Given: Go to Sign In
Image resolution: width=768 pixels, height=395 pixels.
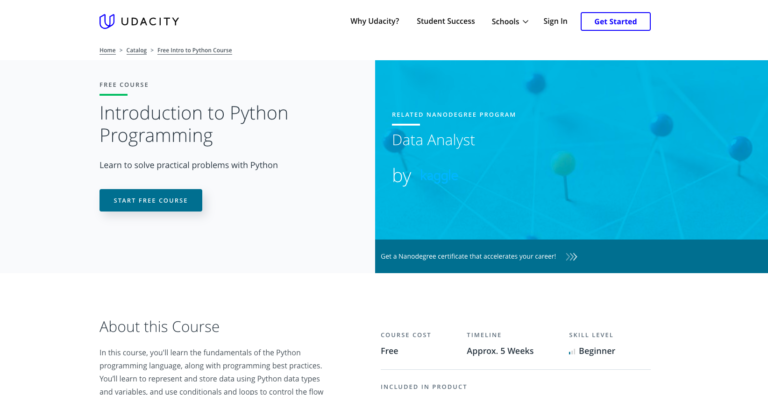Looking at the screenshot, I should (x=555, y=22).
